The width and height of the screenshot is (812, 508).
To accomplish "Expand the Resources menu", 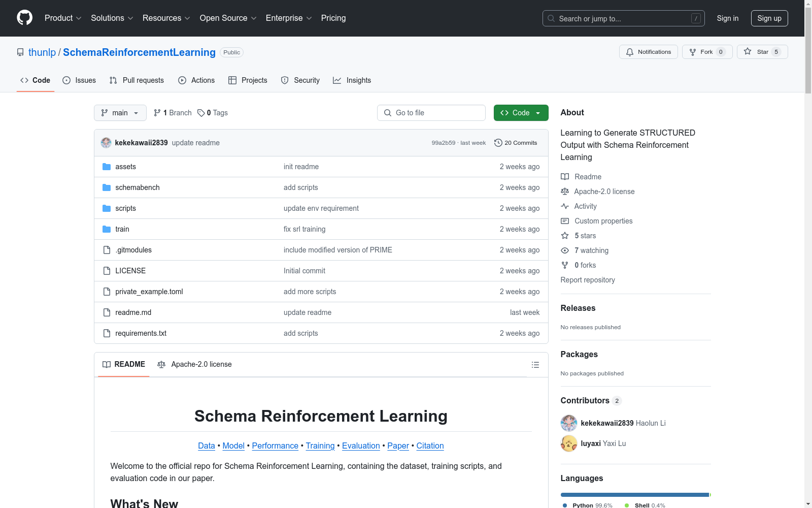I will 166,18.
